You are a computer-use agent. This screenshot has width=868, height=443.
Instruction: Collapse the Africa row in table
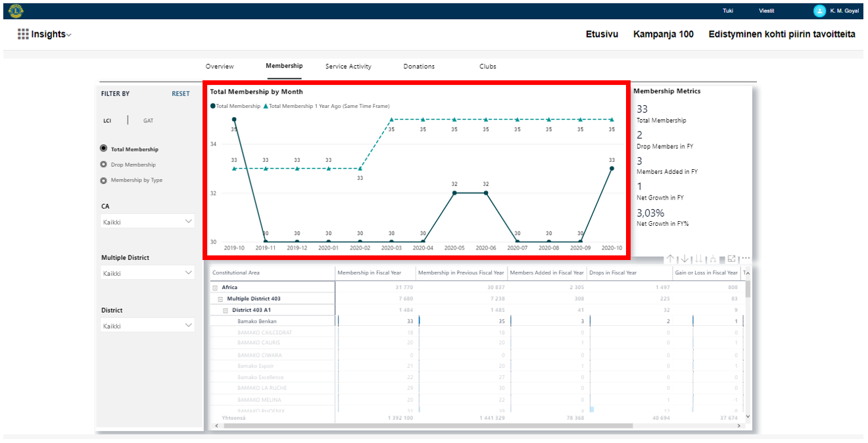pos(215,288)
